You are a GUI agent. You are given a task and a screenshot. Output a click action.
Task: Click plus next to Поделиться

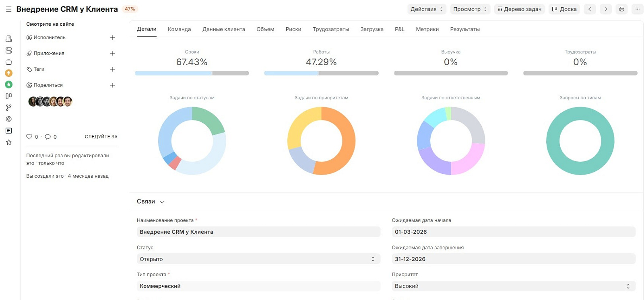coord(113,85)
